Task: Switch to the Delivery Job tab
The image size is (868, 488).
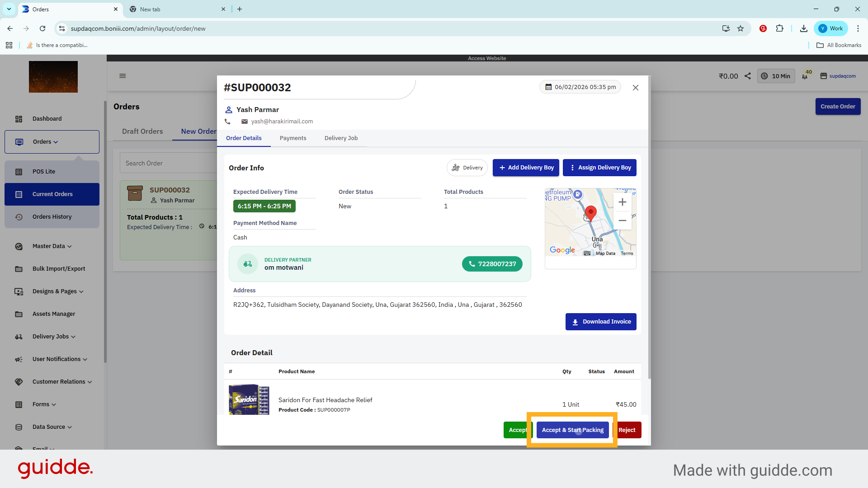Action: coord(341,138)
